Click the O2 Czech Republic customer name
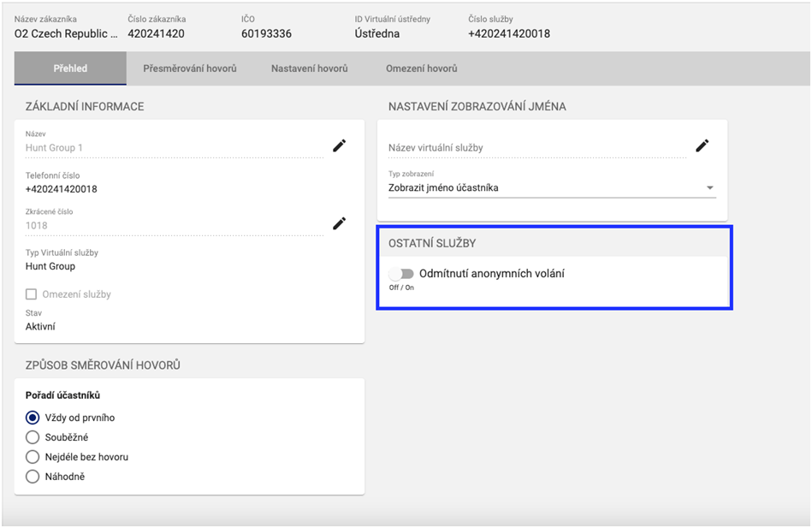 66,34
